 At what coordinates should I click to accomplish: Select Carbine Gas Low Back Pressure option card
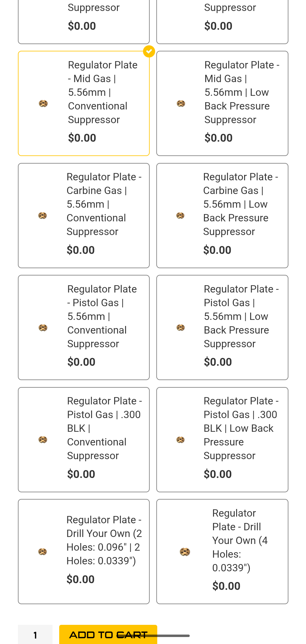point(222,216)
